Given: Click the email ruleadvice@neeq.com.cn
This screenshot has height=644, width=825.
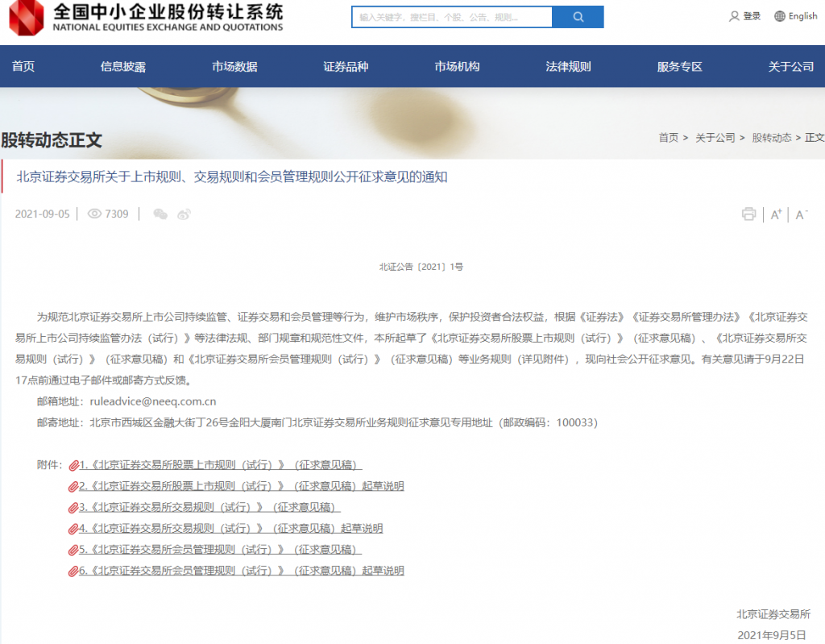Looking at the screenshot, I should tap(152, 401).
